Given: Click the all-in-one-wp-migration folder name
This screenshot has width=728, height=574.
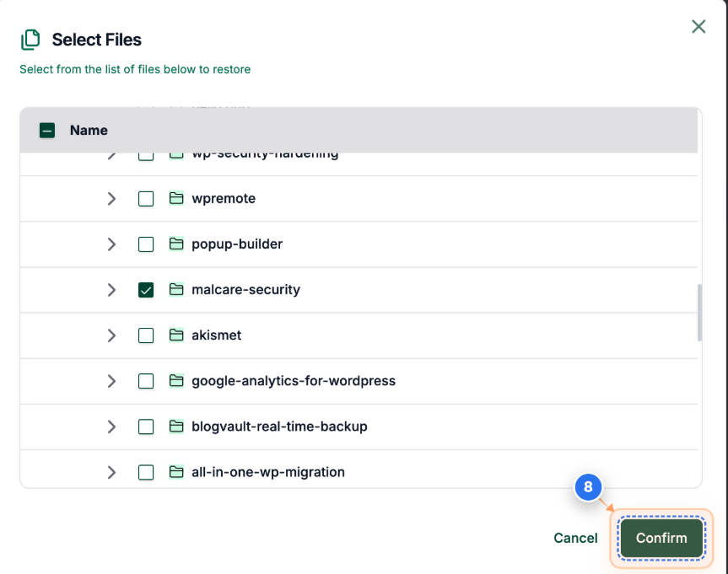Looking at the screenshot, I should 268,472.
